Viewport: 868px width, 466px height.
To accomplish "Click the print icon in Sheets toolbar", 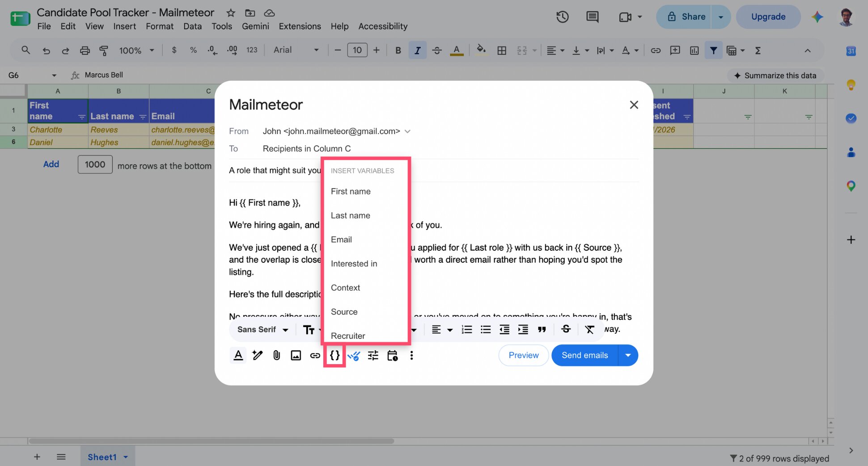I will 85,50.
